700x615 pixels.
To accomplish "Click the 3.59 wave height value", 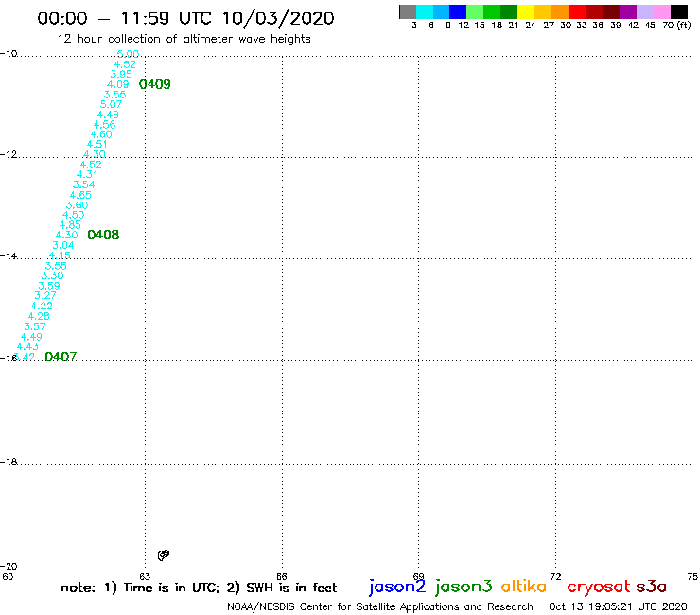I will coord(49,286).
